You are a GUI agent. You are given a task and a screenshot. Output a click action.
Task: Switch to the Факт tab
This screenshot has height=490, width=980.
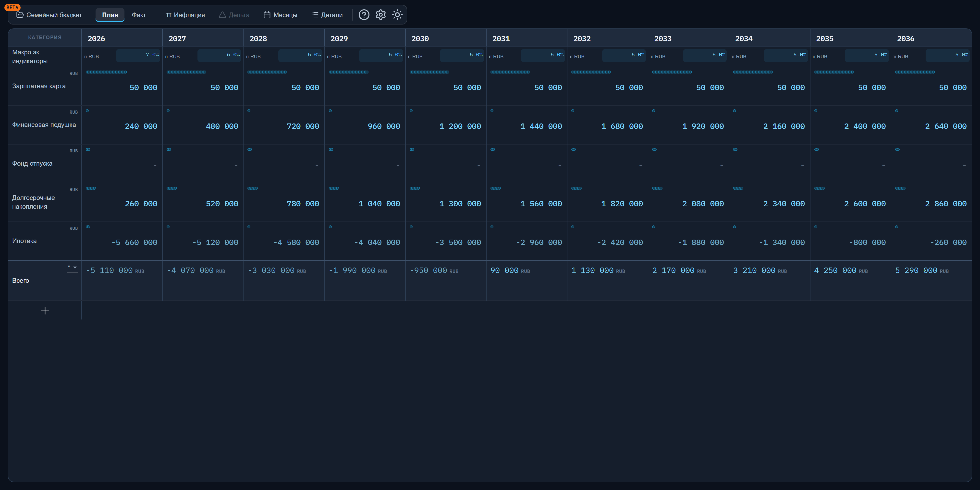pos(139,15)
